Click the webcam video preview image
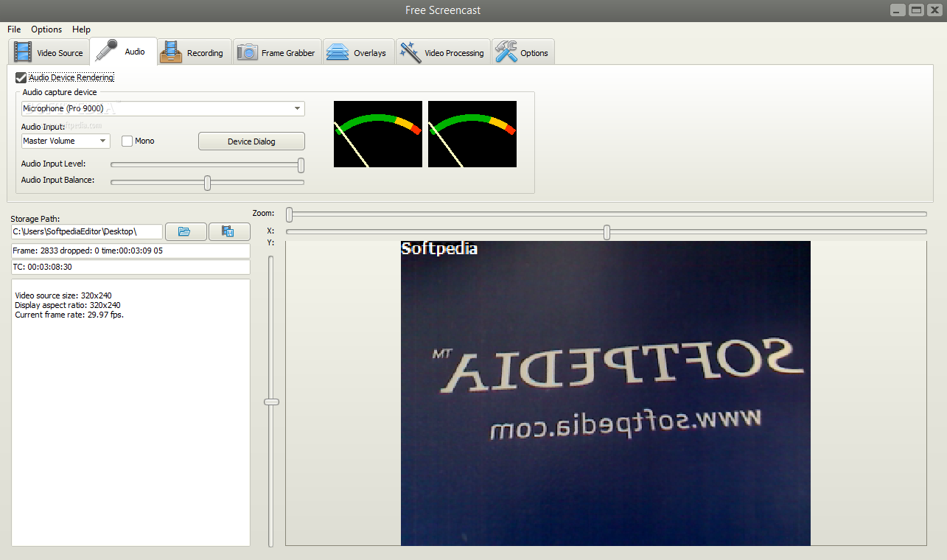The height and width of the screenshot is (560, 947). tap(606, 393)
